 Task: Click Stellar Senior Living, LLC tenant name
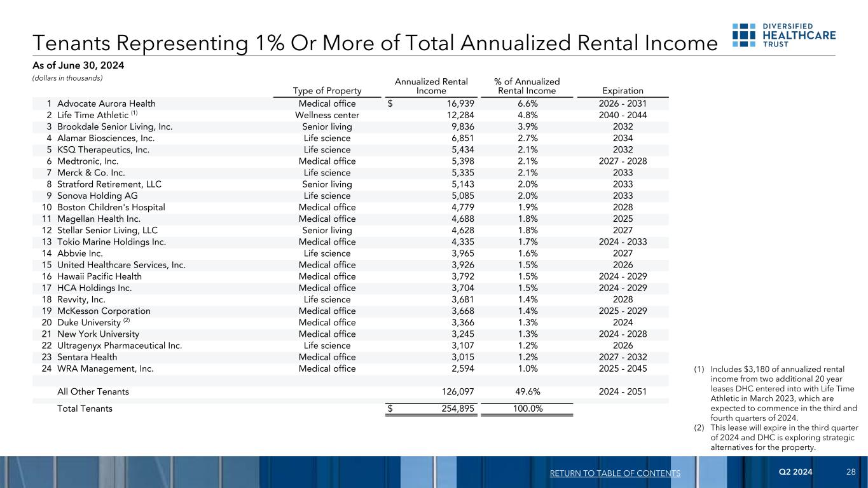click(107, 230)
